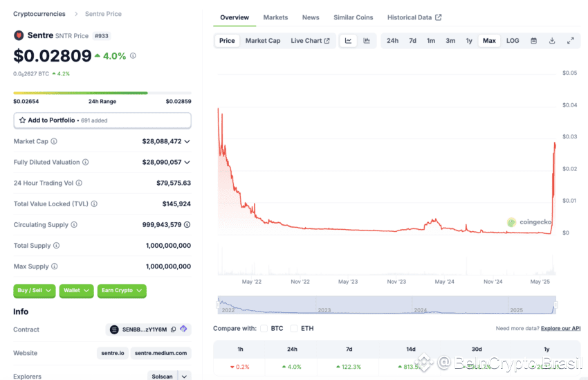Open info icon next to Circulating Supply label
Screen dimensions: 588x380
click(74, 225)
